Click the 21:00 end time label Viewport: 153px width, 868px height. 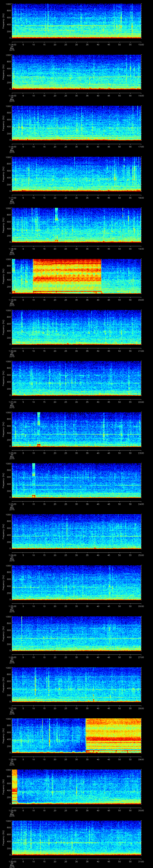[x=141, y=351]
